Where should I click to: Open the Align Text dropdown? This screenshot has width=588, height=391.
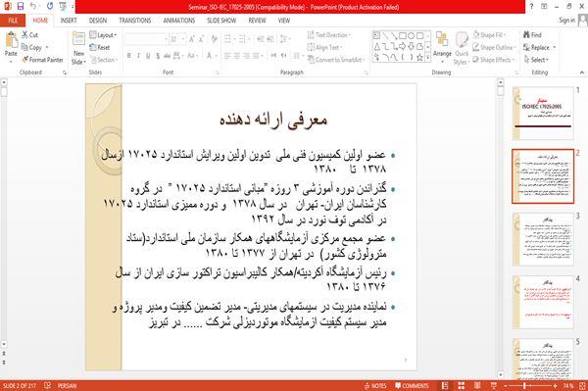[324, 47]
